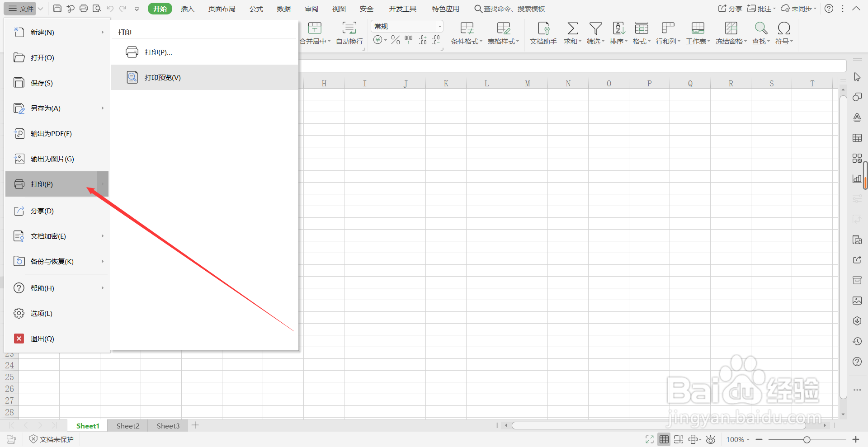Click the zoom in plus button

855,439
